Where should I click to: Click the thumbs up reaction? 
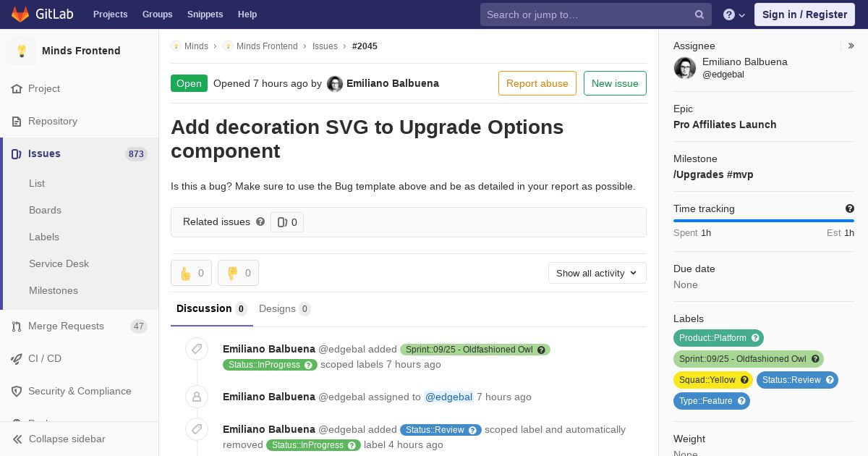click(191, 273)
